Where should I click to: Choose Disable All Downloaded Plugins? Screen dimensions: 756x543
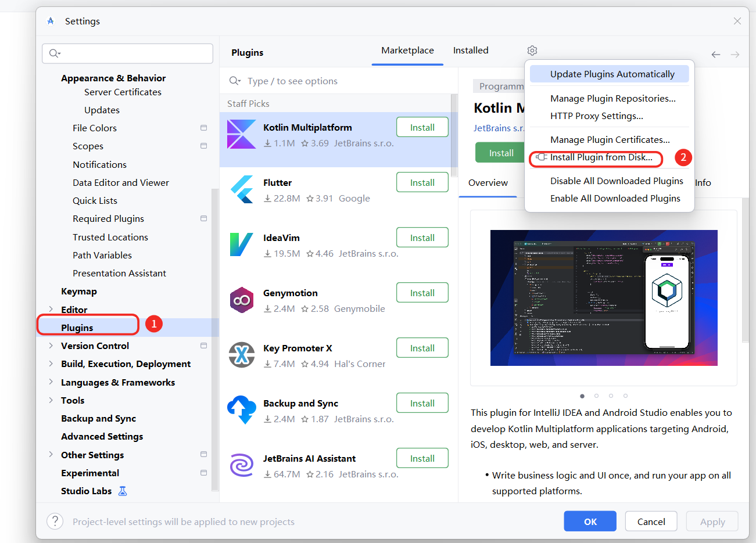(x=617, y=181)
